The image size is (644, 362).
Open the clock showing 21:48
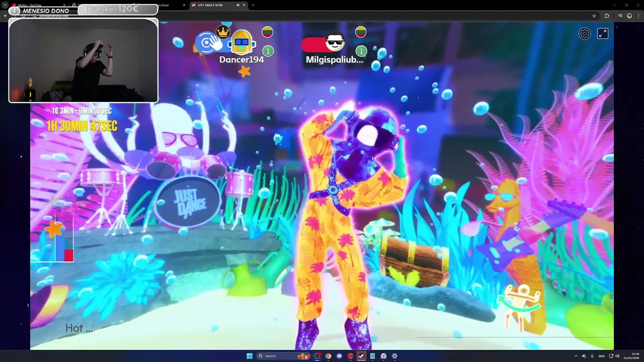(x=632, y=356)
